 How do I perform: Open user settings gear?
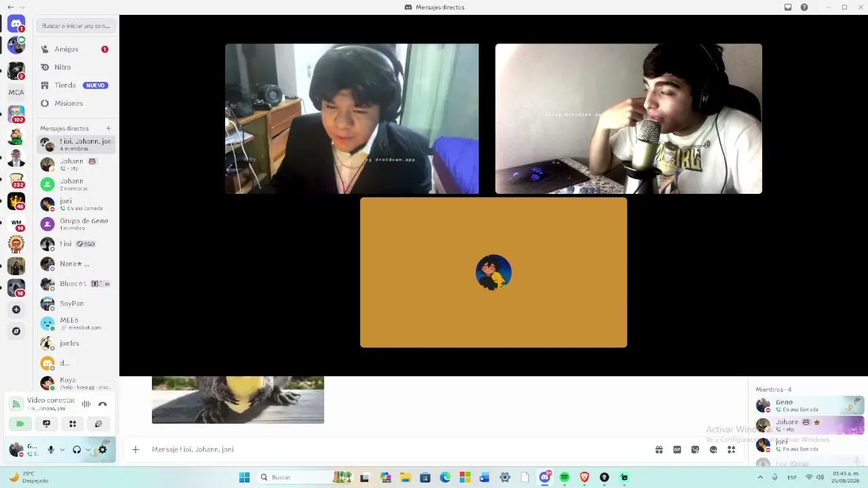[102, 449]
